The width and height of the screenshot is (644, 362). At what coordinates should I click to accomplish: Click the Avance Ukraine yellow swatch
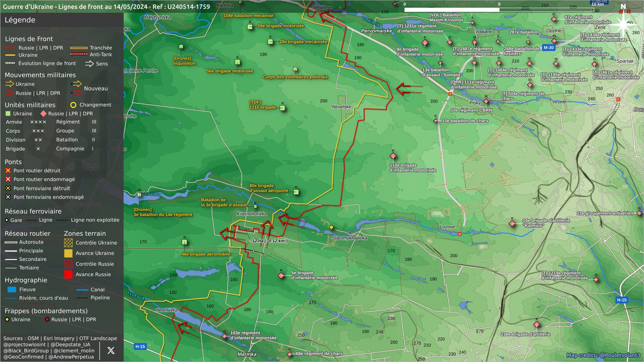coord(68,253)
